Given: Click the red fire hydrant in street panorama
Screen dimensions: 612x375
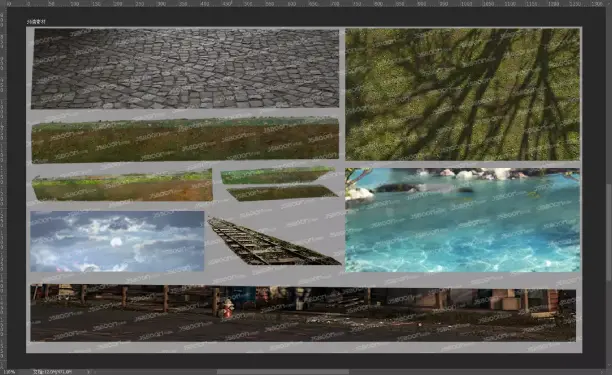Looking at the screenshot, I should pyautogui.click(x=226, y=307).
